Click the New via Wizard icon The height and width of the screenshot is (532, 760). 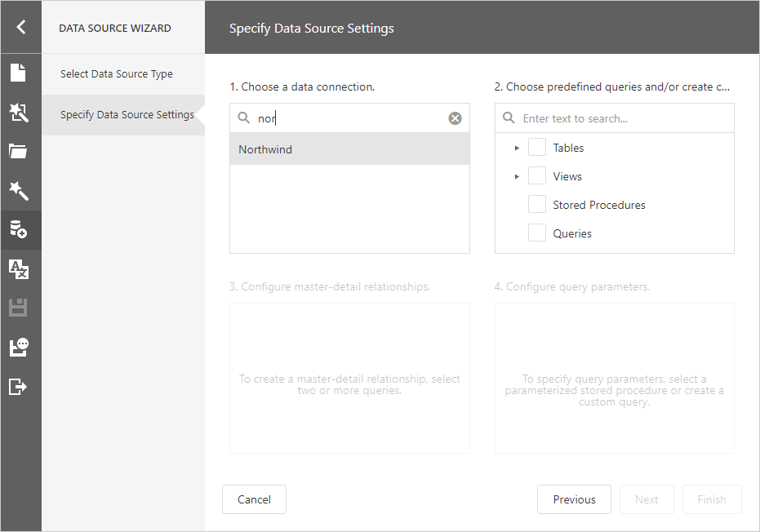[x=18, y=113]
